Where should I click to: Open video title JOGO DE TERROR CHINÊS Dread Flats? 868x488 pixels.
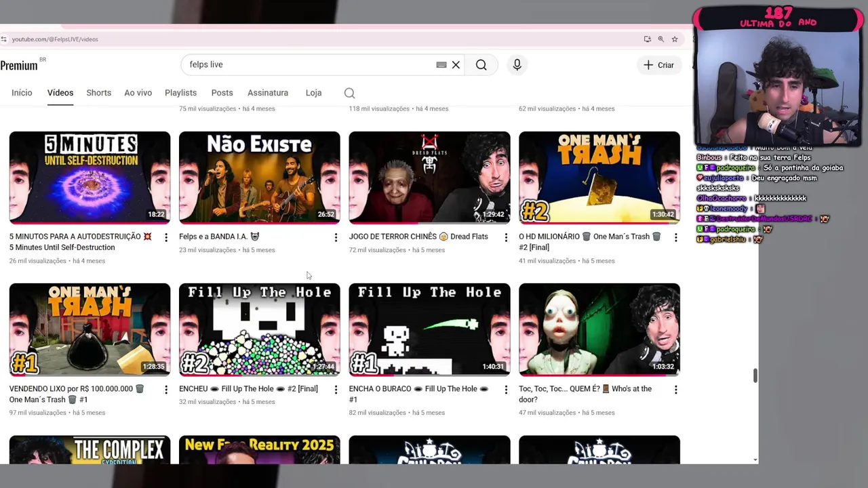[418, 237]
